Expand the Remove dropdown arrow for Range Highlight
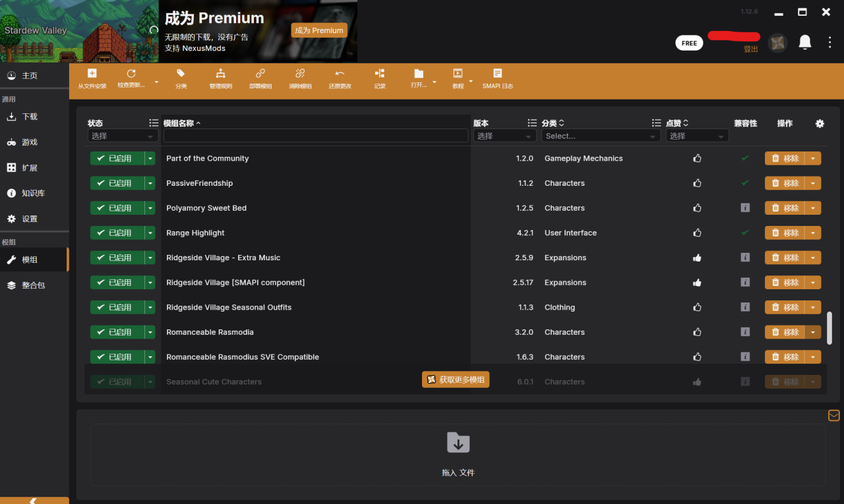 tap(813, 233)
